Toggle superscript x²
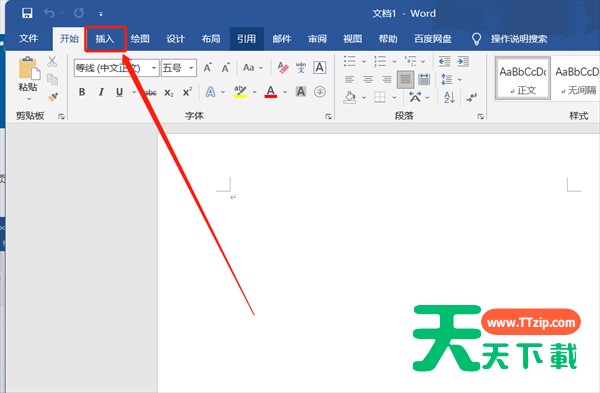Viewport: 600px width, 393px height. coord(187,92)
